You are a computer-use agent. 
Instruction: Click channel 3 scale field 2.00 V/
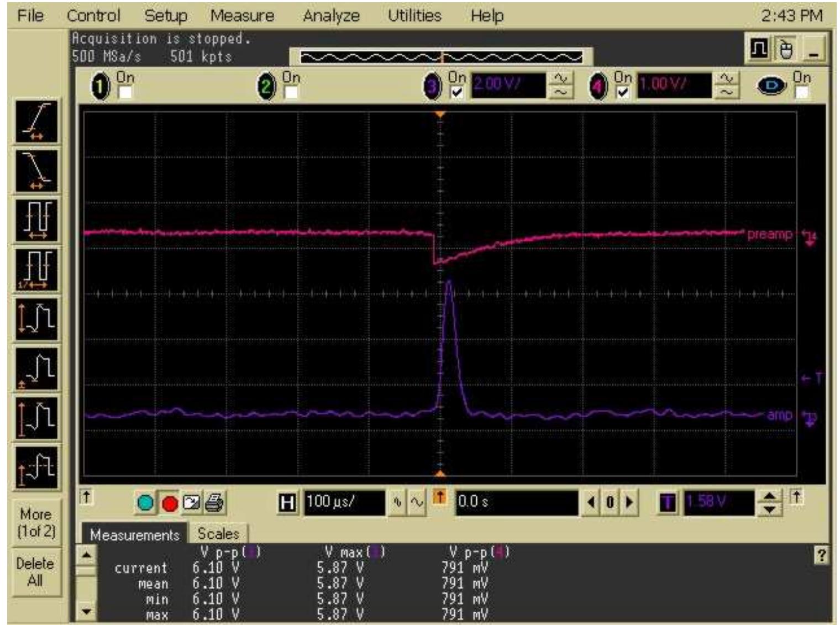click(507, 86)
